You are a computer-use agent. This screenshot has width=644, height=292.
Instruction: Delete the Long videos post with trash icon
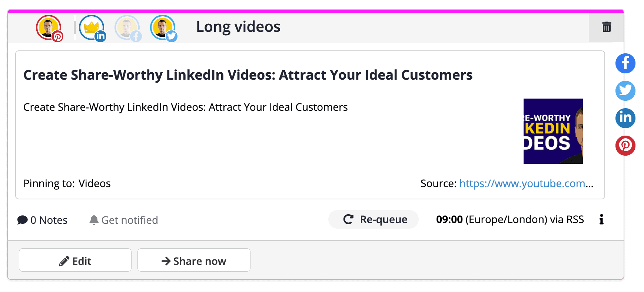(x=606, y=27)
